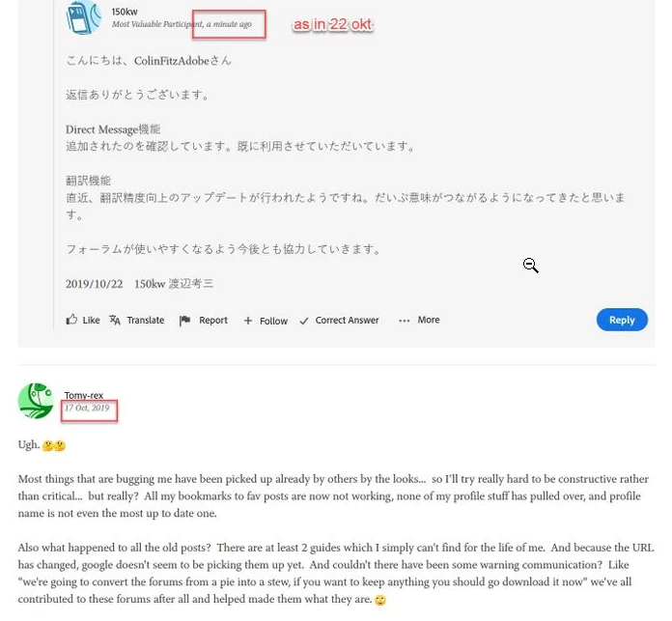This screenshot has height=621, width=672.
Task: Open 150kw user avatar
Action: (x=84, y=17)
